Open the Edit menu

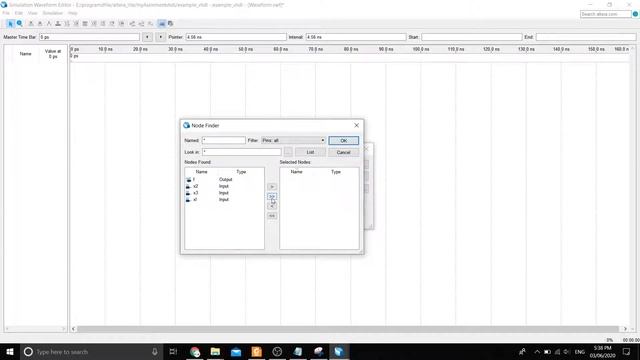19,13
